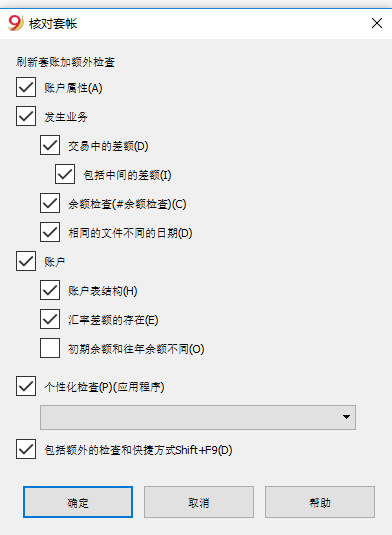Toggle the 发生业务 checkbox
392x535 pixels.
coord(26,116)
